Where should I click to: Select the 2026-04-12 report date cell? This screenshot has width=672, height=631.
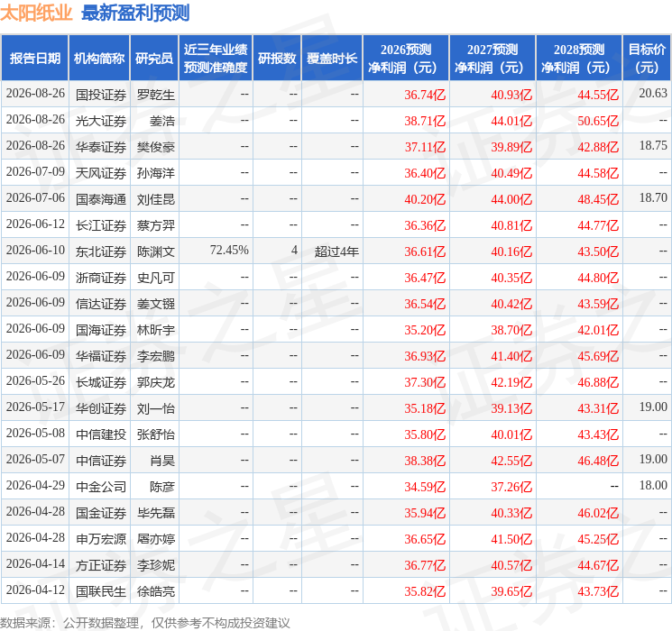[35, 590]
